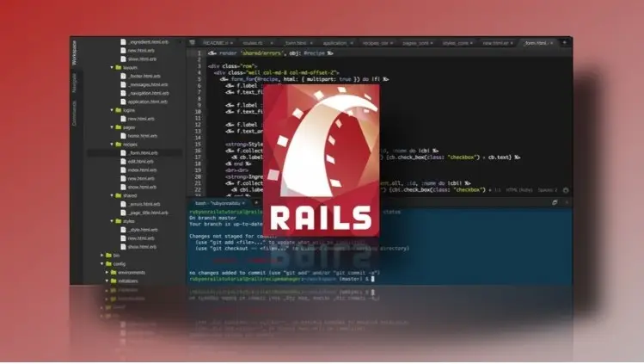
Task: Switch to the styles_contr editor tab
Action: pos(455,43)
